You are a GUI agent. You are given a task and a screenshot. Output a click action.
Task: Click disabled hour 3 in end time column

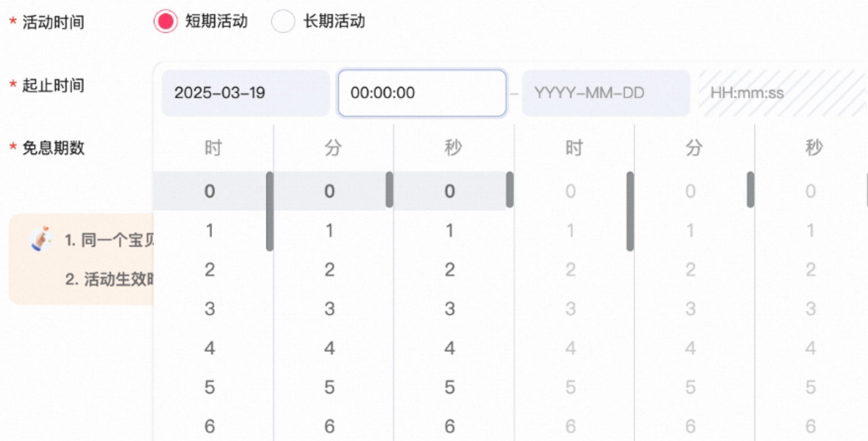(x=570, y=309)
